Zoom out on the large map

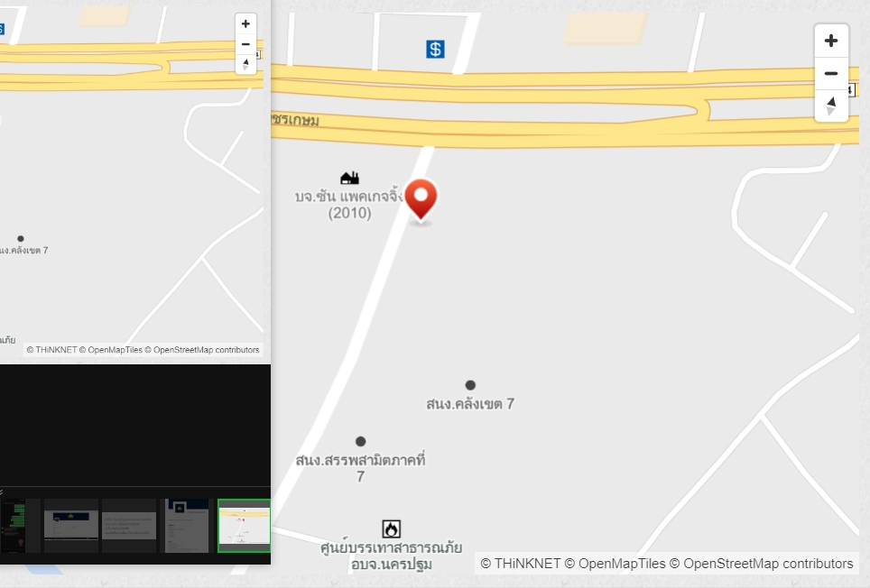click(x=830, y=73)
